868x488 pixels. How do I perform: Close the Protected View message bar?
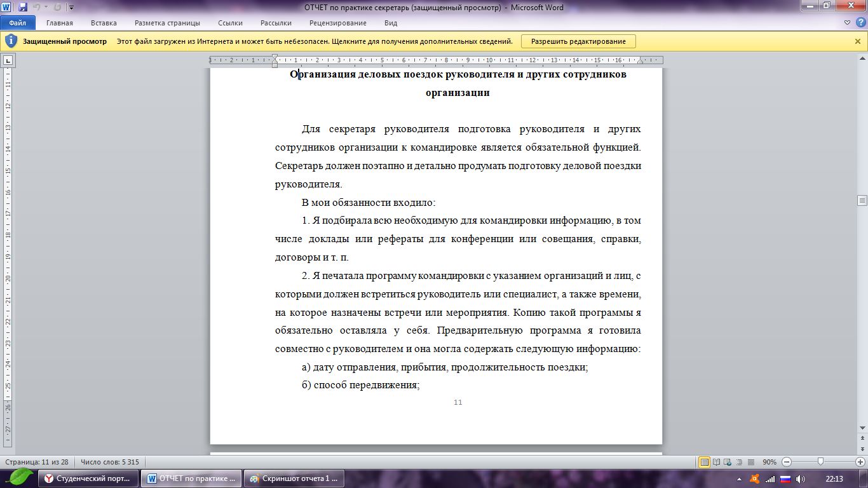[858, 41]
